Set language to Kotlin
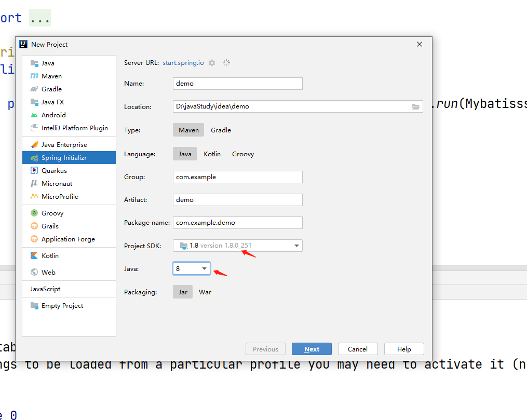This screenshot has width=527, height=420. (212, 154)
